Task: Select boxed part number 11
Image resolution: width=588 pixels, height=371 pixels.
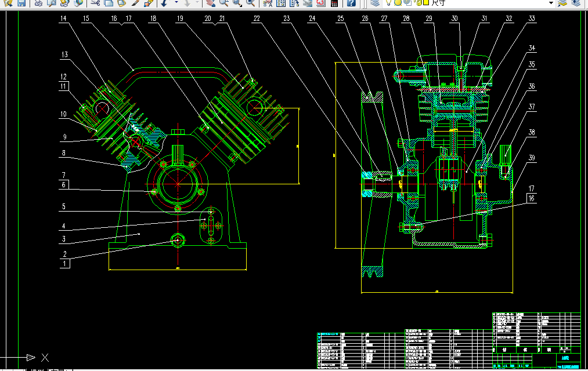Action: (x=64, y=86)
